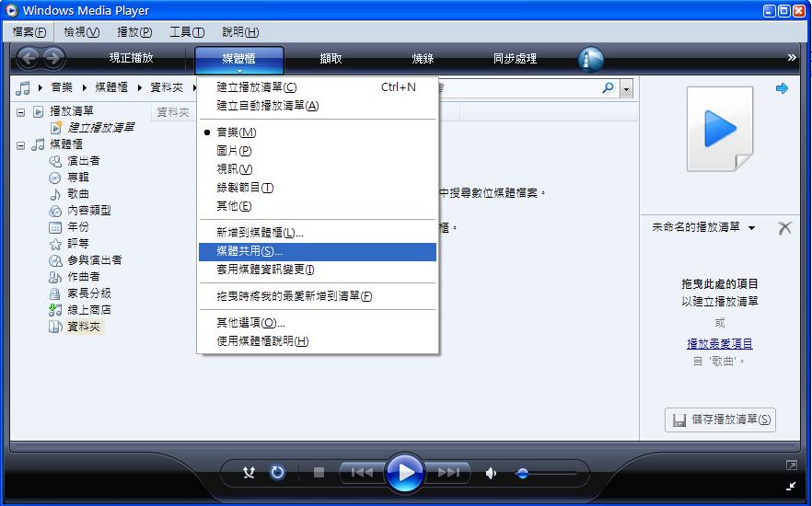Open the 播放(P) menu
The image size is (812, 506).
point(134,32)
